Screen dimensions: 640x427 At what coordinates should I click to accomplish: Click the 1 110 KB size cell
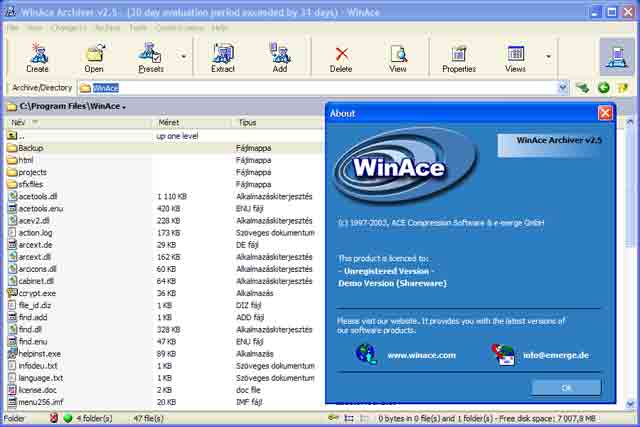pyautogui.click(x=172, y=196)
